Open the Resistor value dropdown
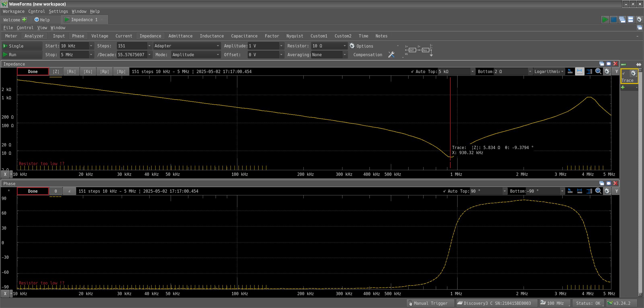This screenshot has height=308, width=644. (345, 46)
